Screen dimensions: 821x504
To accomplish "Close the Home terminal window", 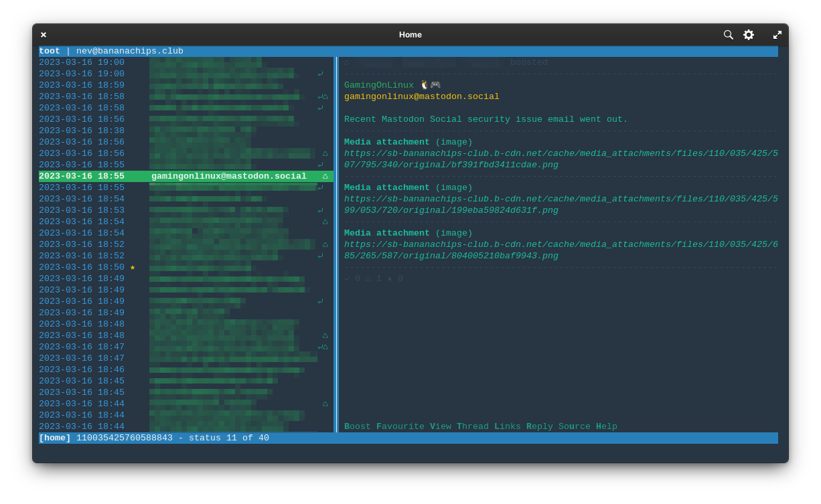I will [x=44, y=35].
